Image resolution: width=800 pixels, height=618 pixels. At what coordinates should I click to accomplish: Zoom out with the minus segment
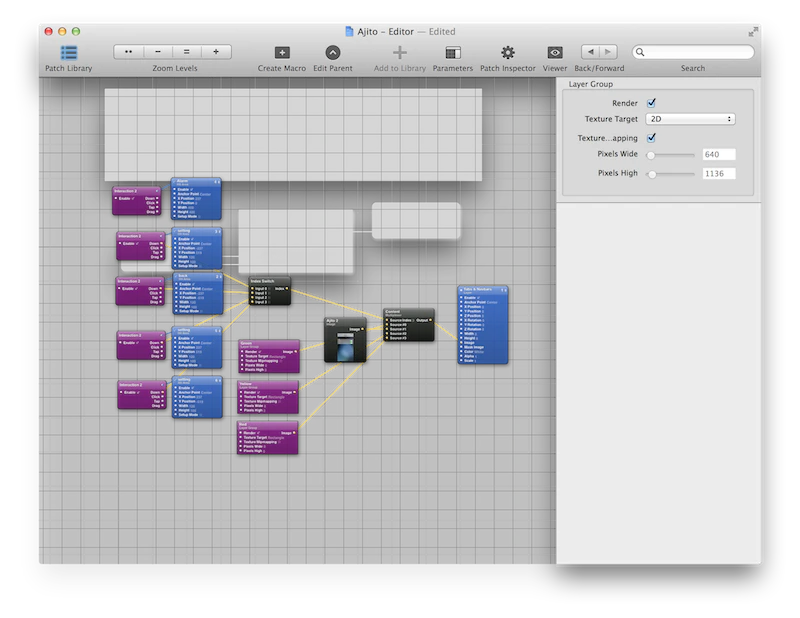158,52
